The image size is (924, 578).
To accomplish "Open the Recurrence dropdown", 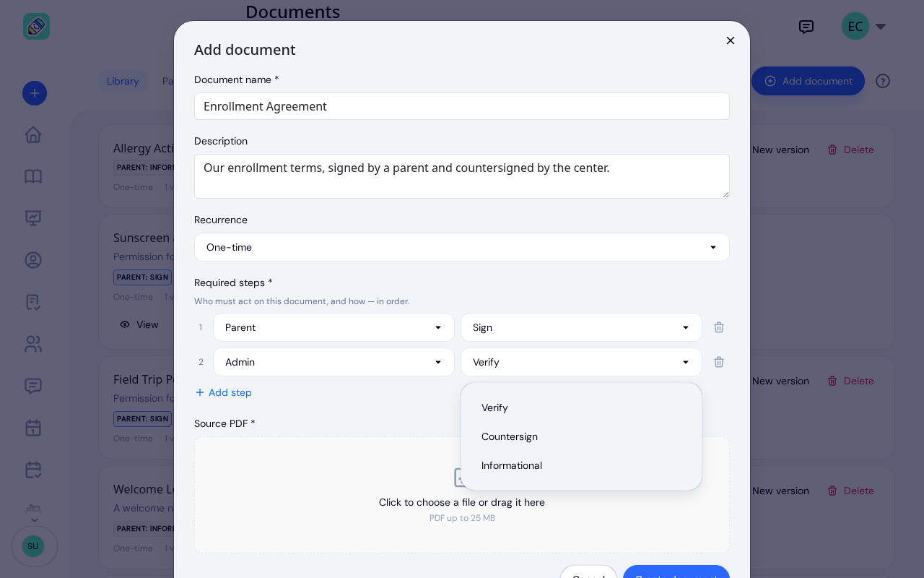I will pos(462,247).
